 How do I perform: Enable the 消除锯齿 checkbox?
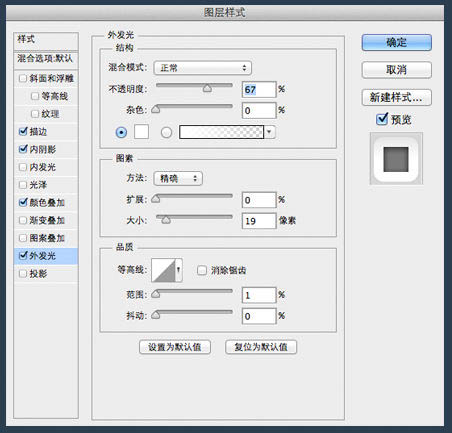tap(202, 270)
